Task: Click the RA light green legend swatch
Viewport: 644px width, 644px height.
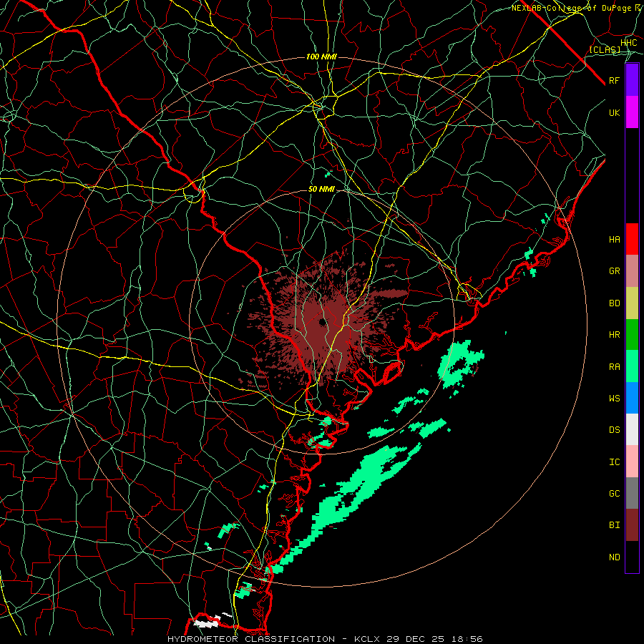Action: coord(632,366)
